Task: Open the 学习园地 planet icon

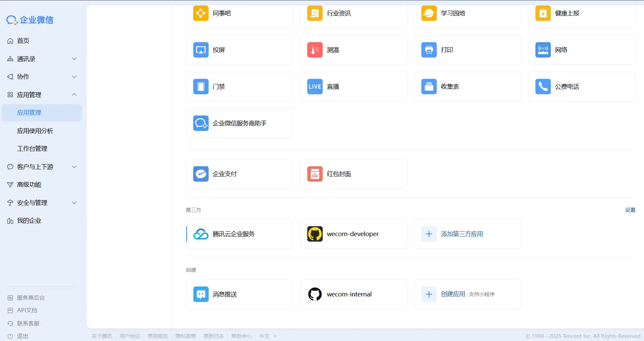Action: [x=429, y=13]
